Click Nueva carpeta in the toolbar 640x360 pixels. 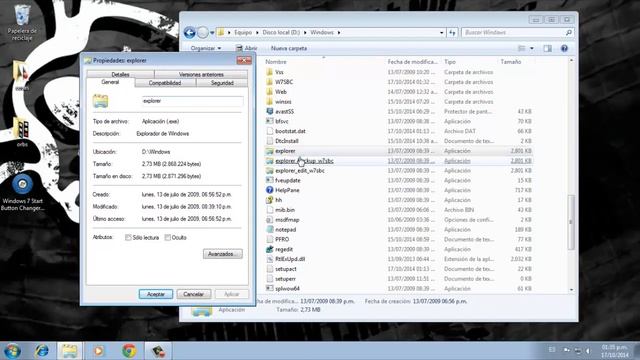coord(289,48)
